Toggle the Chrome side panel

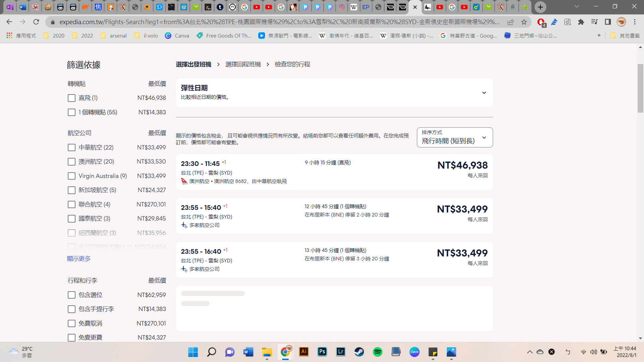click(608, 22)
